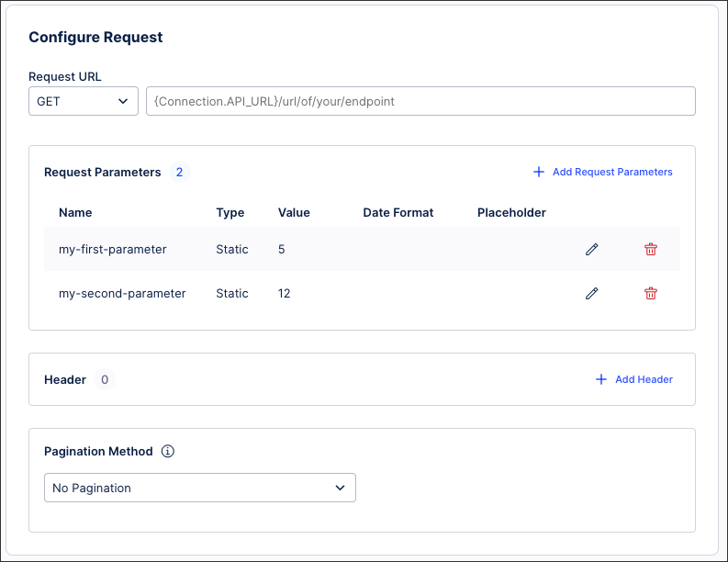
Task: Click the chevron in pagination select box
Action: point(341,488)
